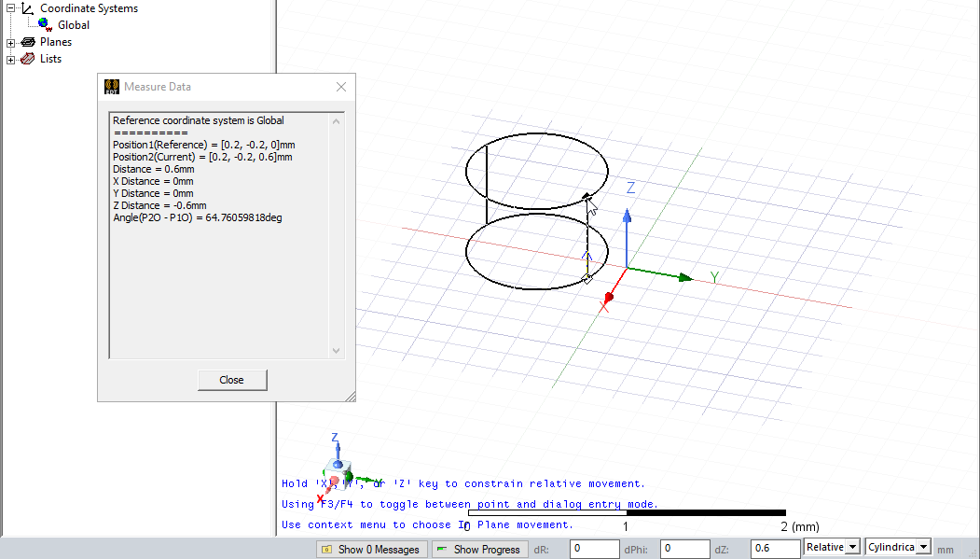Screen dimensions: 980x559
Task: Click 'X Distance = 0mm' line
Action: (x=153, y=181)
